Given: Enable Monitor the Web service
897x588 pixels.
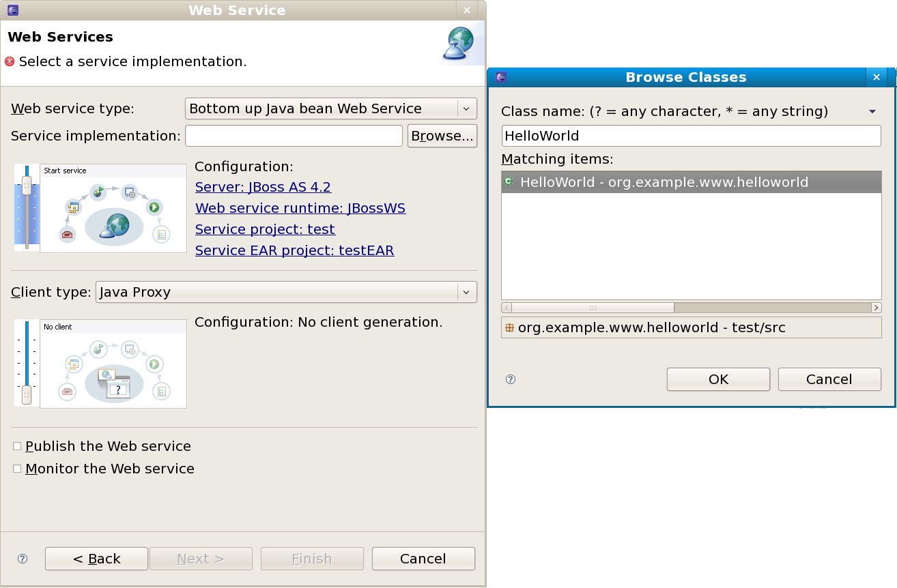Looking at the screenshot, I should click(x=17, y=468).
